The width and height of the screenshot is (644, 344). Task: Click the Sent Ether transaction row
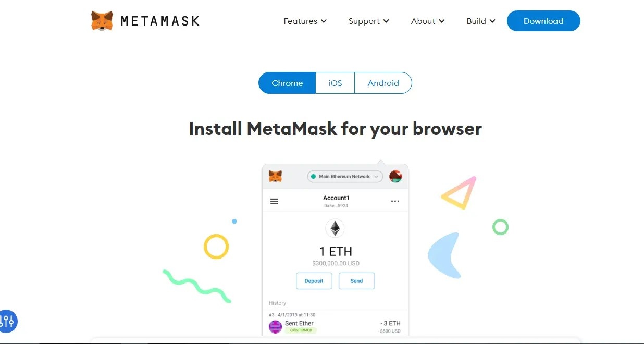(x=335, y=323)
